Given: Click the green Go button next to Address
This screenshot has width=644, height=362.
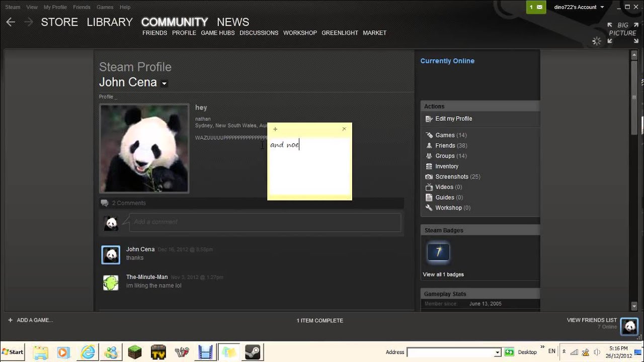Looking at the screenshot, I should [x=509, y=352].
